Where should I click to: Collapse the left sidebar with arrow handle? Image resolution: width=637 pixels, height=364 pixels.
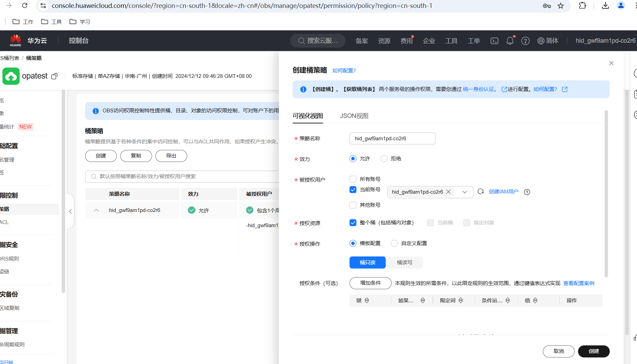click(70, 211)
